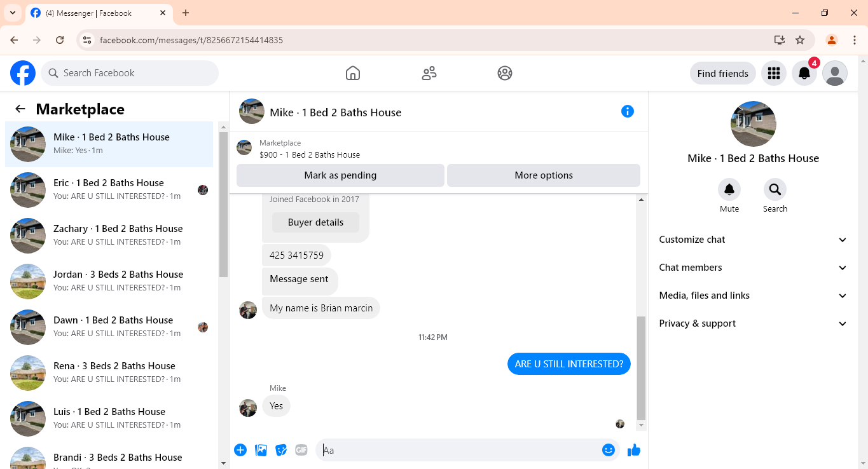
Task: Open the tab search dropdown in Chrome
Action: point(12,13)
